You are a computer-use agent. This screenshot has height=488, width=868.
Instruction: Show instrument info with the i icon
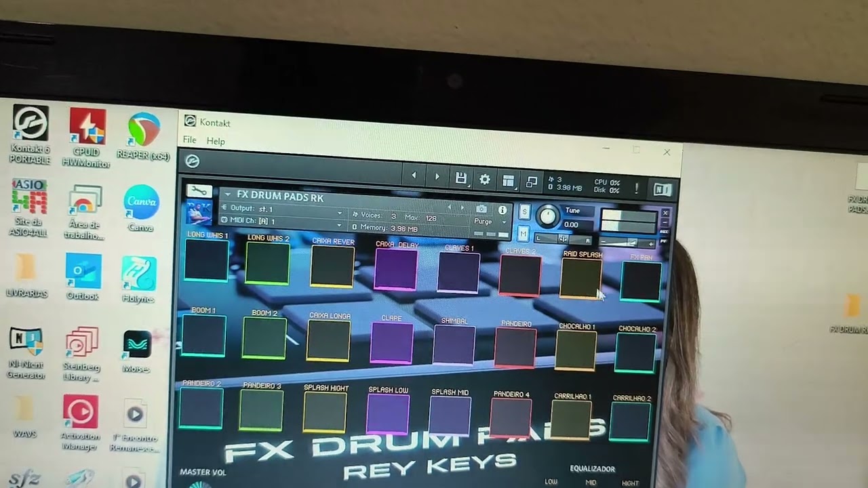click(x=502, y=210)
